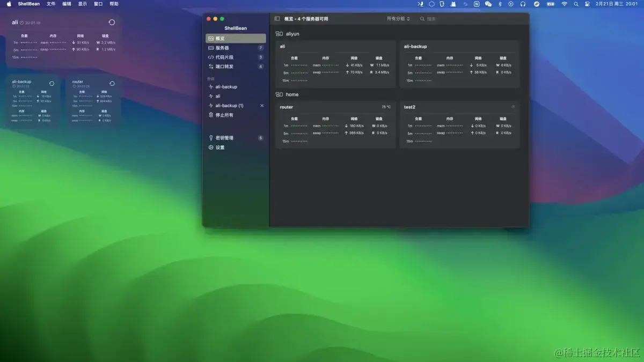
Task: Open the 所有分组 group filter dropdown
Action: pyautogui.click(x=398, y=19)
